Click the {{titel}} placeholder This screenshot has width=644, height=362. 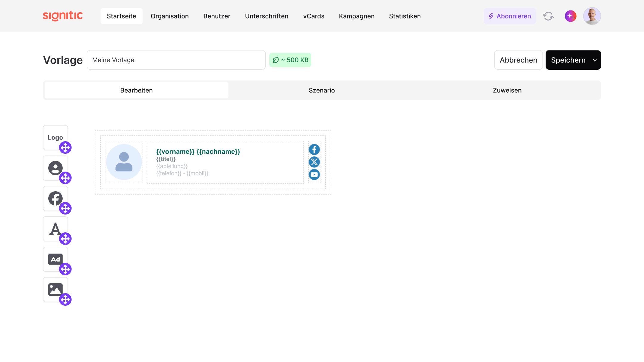click(166, 159)
